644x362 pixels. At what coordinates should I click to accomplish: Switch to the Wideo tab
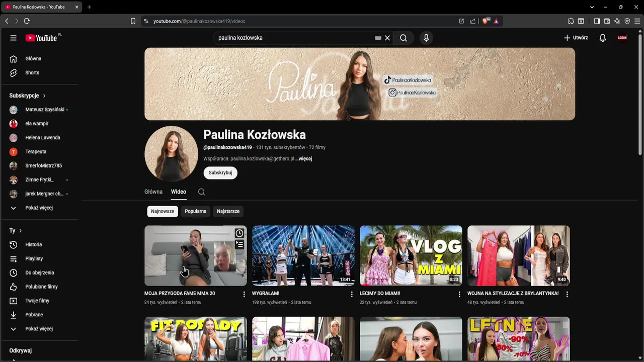179,192
